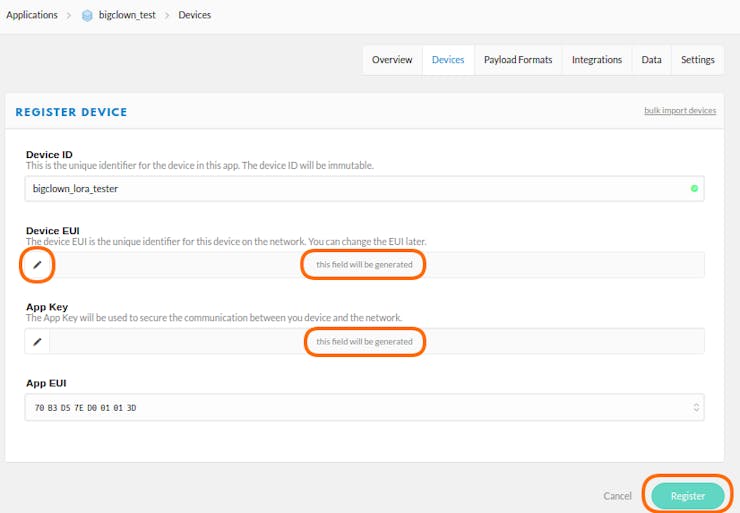Go to the Integrations tab
The height and width of the screenshot is (513, 740).
tap(597, 60)
